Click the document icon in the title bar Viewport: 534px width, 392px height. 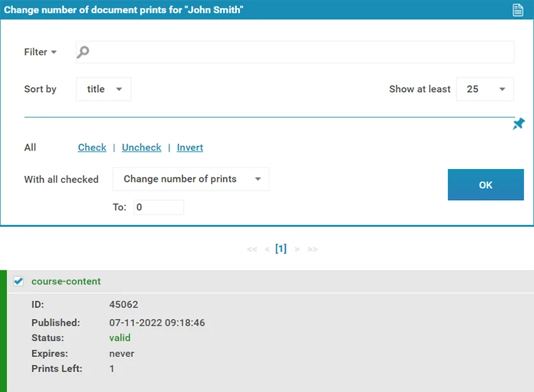pos(518,10)
